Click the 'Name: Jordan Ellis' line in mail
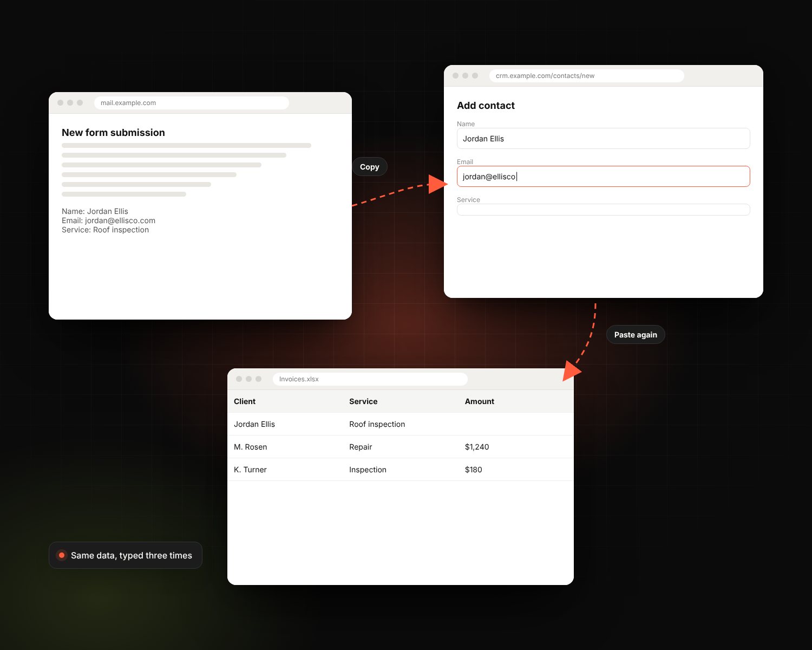Screen dimensions: 812x650 point(95,211)
